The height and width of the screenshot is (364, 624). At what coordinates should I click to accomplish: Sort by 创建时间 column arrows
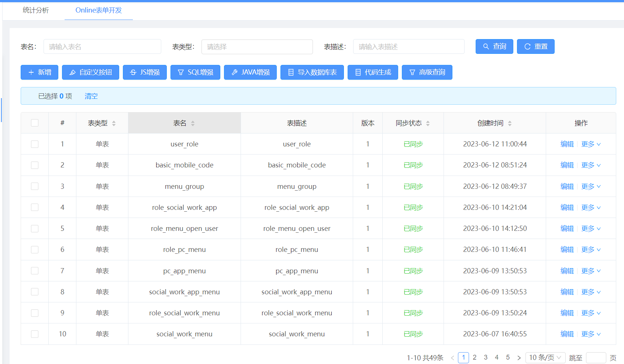510,123
